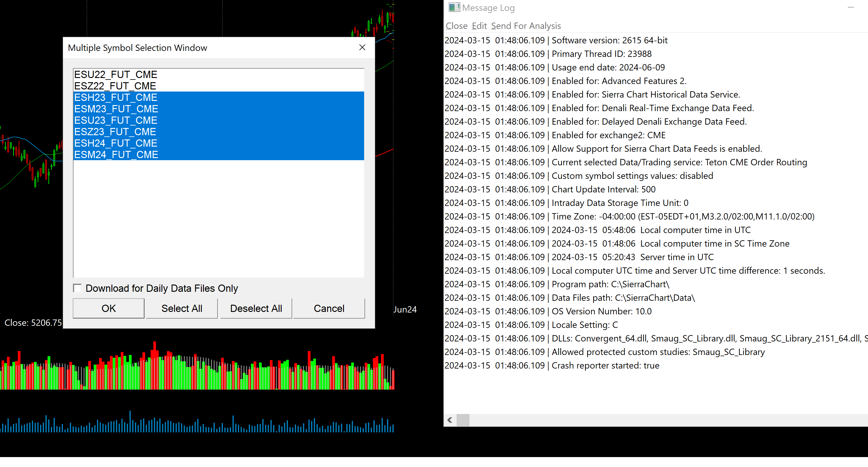
Task: Click Send For Analysis menu item
Action: 526,26
